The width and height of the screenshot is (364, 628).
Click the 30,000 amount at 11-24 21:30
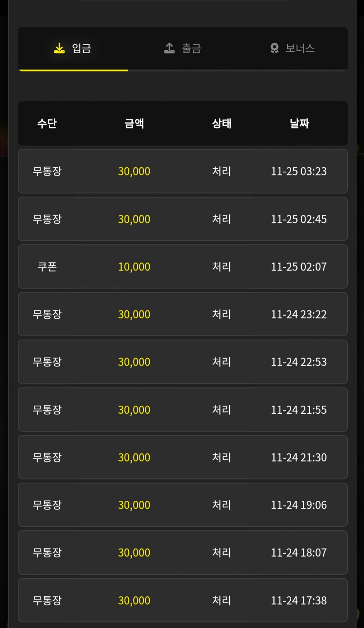click(x=134, y=457)
